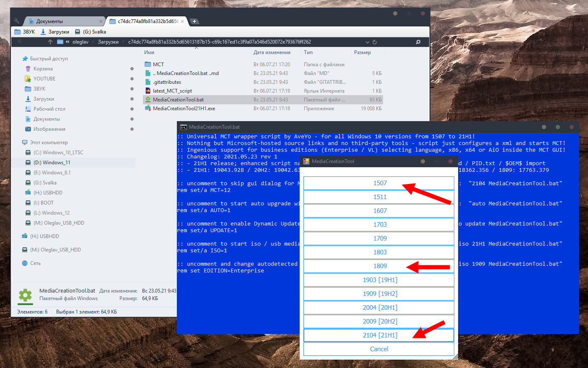Choose Windows version 1507
This screenshot has width=588, height=368.
pos(379,183)
